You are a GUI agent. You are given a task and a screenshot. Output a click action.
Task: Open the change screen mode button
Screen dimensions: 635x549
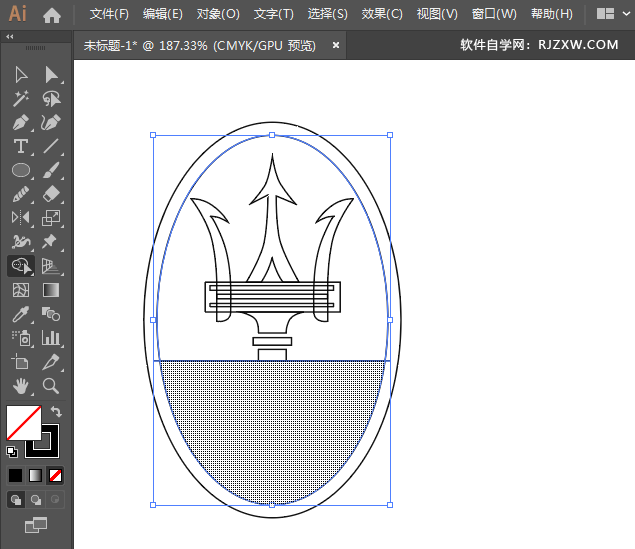point(36,525)
